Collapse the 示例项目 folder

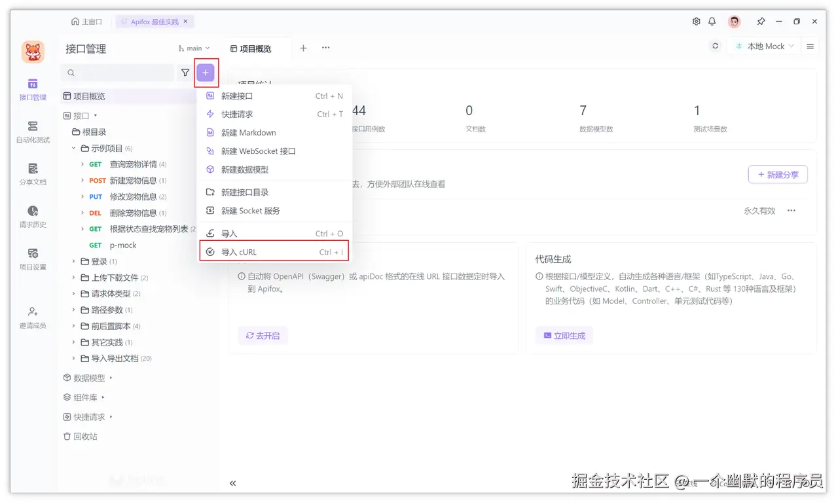click(x=74, y=149)
